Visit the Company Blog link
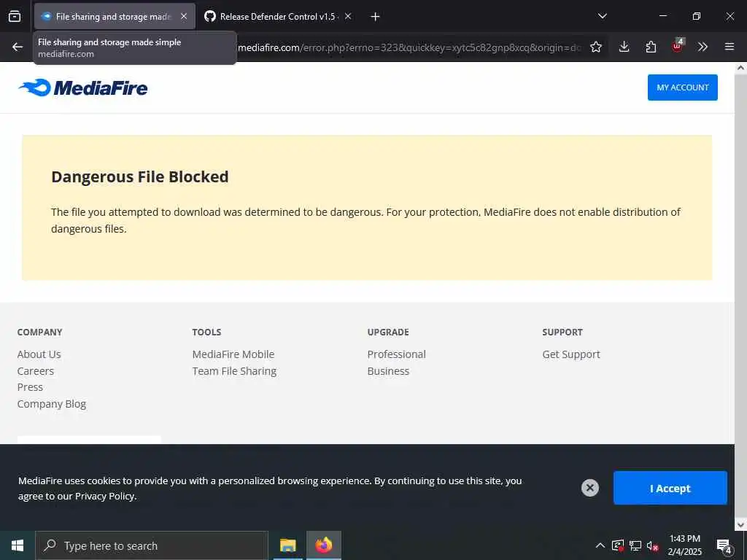The height and width of the screenshot is (560, 747). coord(52,404)
